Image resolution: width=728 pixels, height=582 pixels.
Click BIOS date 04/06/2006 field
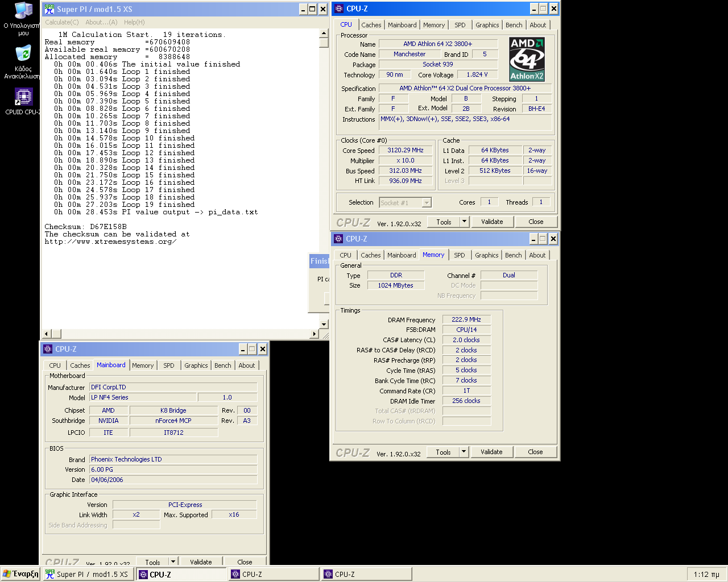tap(173, 480)
